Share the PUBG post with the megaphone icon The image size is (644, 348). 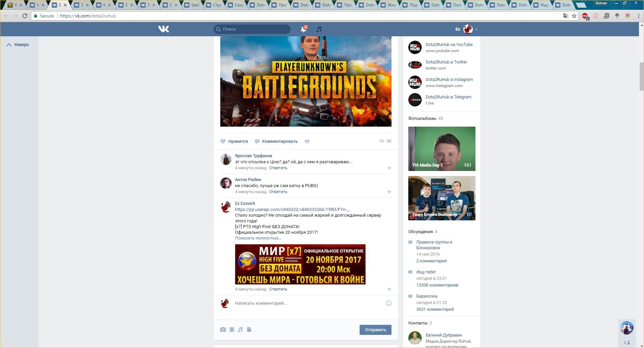tap(307, 141)
